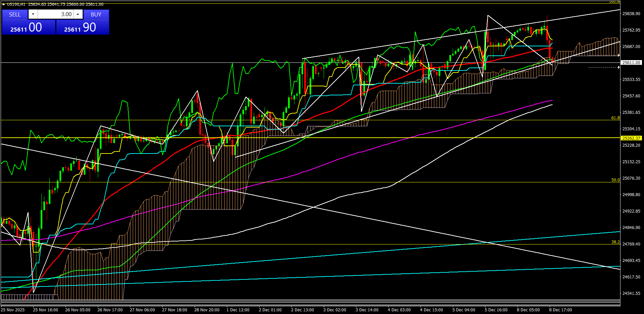Screen dimensions: 644x314
Task: Click the upper dashed arrow marker tip
Action: click(619, 55)
